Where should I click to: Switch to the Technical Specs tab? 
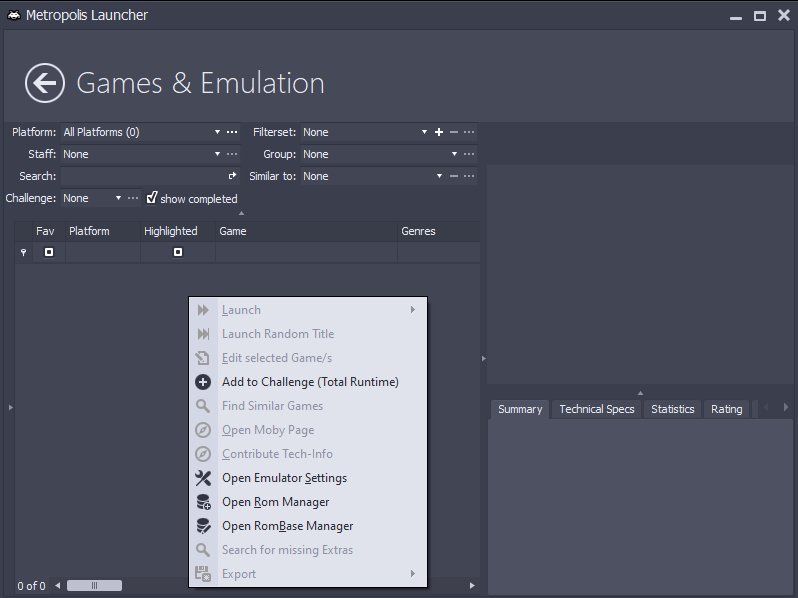597,409
